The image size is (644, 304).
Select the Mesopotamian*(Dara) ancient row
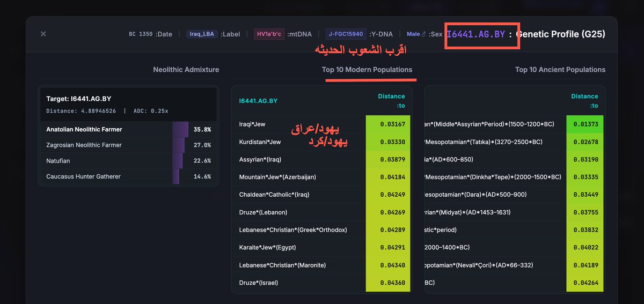click(x=514, y=195)
